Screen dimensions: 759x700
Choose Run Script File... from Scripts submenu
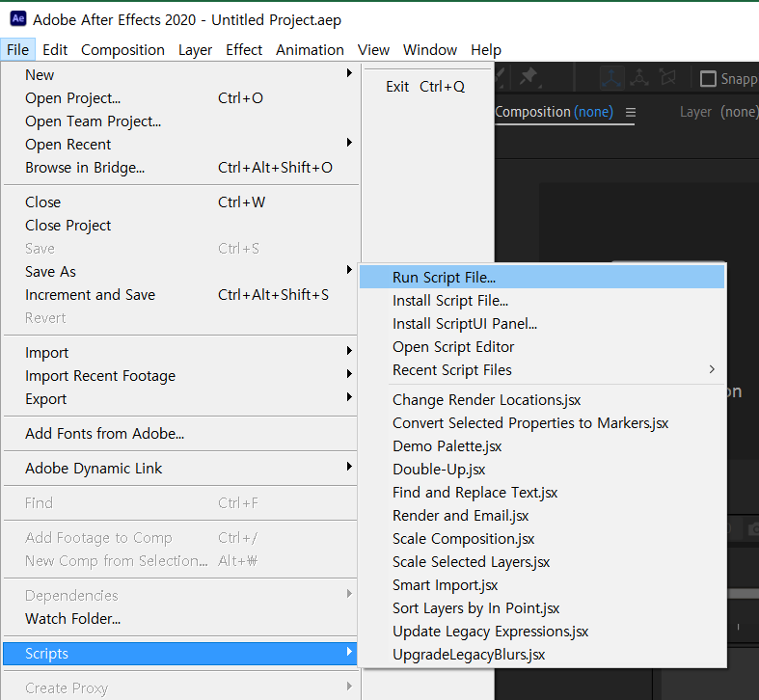click(542, 278)
